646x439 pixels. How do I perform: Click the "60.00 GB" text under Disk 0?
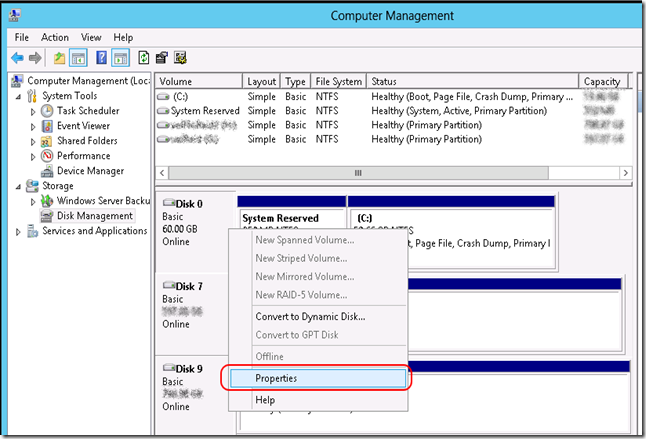tap(180, 229)
